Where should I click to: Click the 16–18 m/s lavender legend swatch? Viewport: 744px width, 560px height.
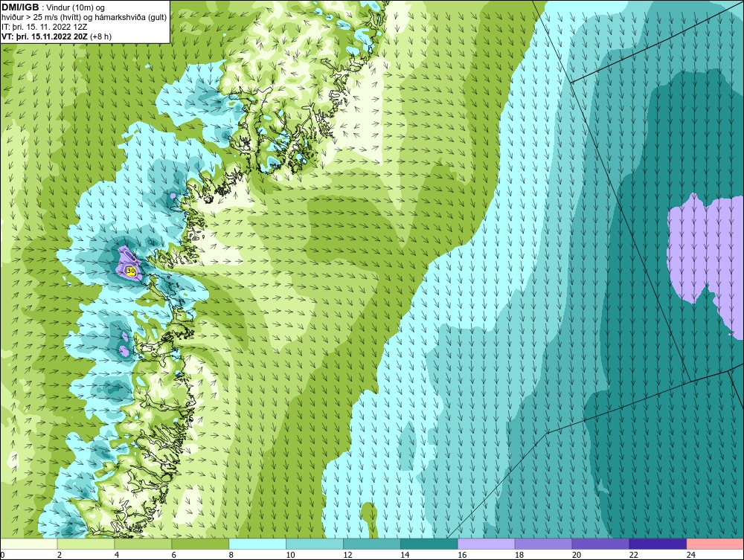pyautogui.click(x=487, y=544)
